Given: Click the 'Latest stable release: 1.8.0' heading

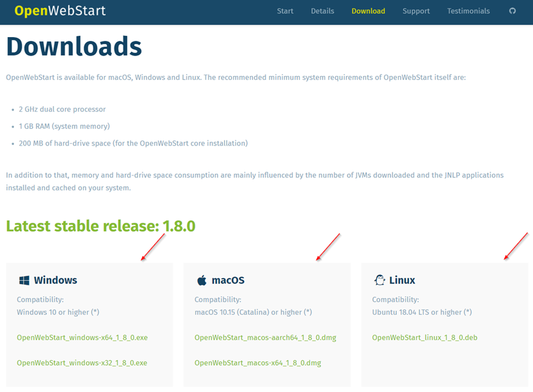Looking at the screenshot, I should [x=100, y=226].
